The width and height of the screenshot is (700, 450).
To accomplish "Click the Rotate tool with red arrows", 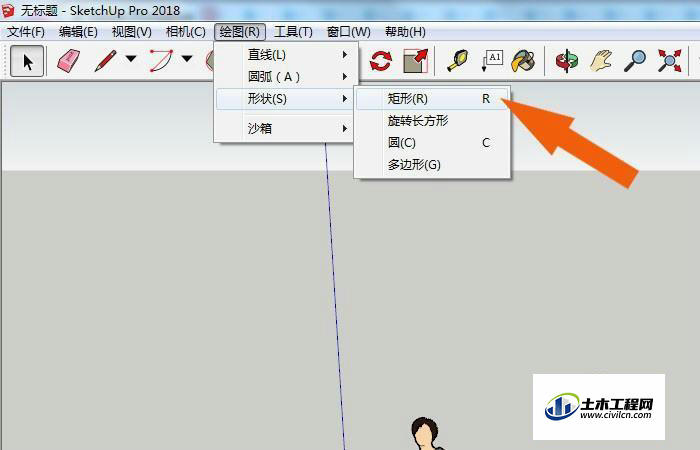I will click(x=381, y=61).
